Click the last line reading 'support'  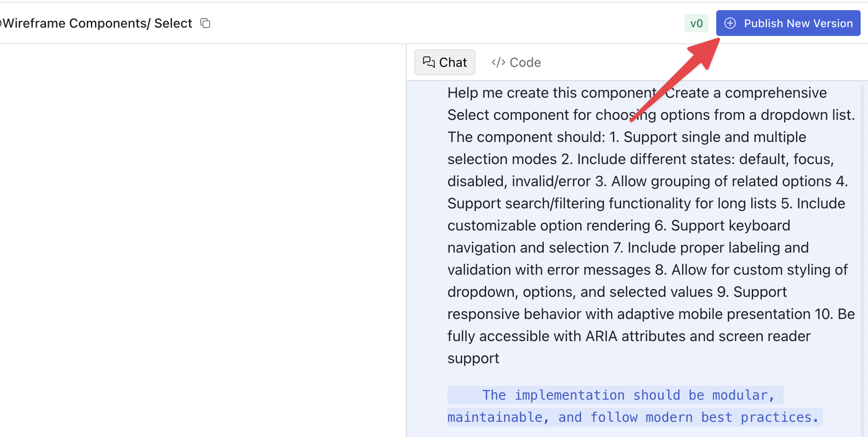(x=473, y=358)
